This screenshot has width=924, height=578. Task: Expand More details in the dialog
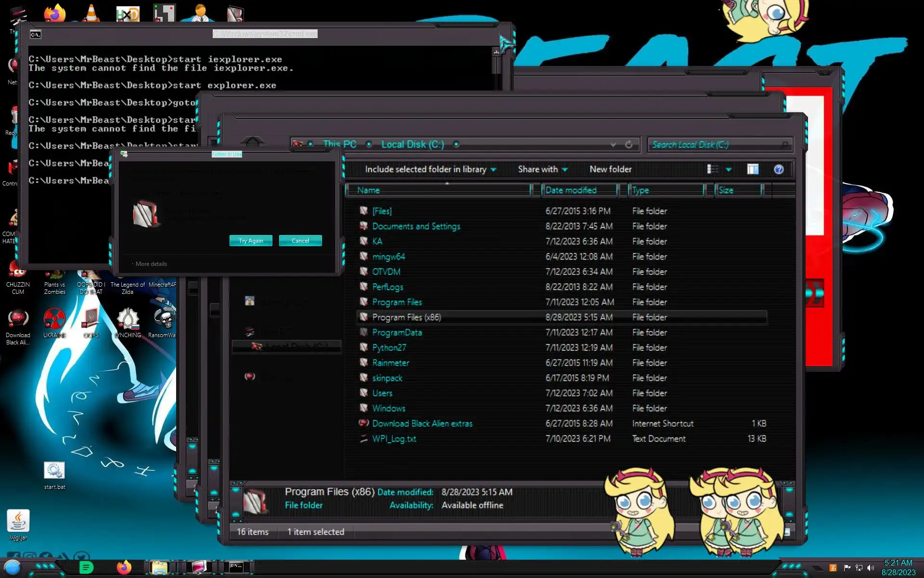pyautogui.click(x=151, y=264)
